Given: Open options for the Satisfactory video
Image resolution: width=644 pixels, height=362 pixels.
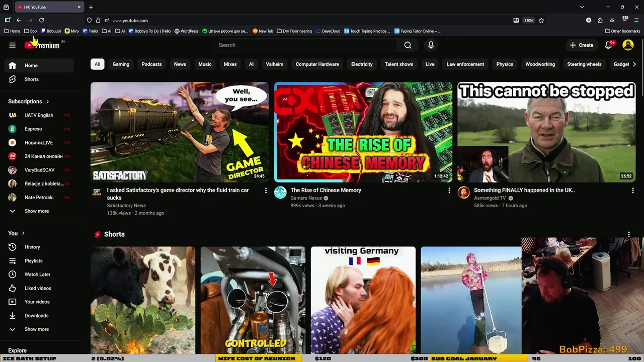Looking at the screenshot, I should [x=266, y=191].
